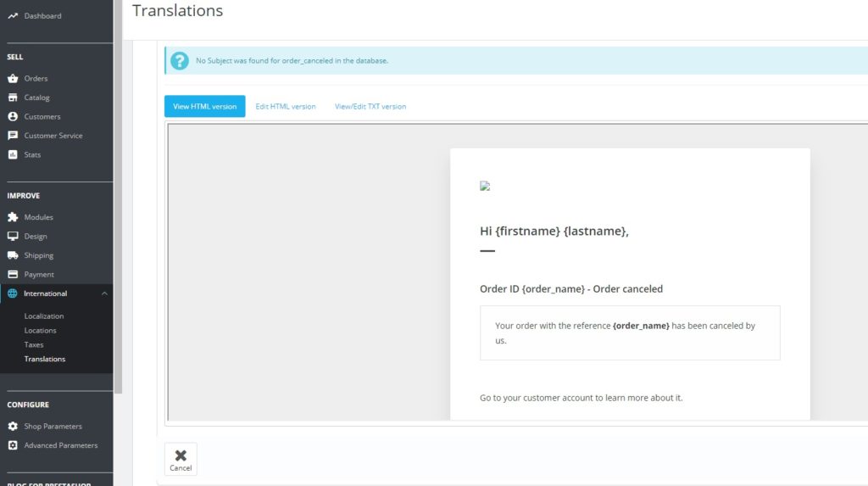Open the Orders menu
Screen dimensions: 868x486
click(36, 79)
